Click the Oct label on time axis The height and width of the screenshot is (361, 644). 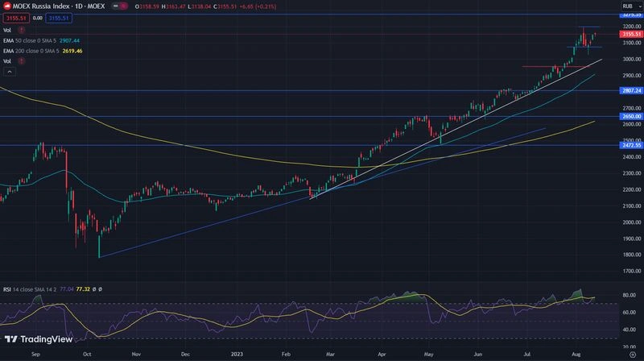pyautogui.click(x=87, y=355)
